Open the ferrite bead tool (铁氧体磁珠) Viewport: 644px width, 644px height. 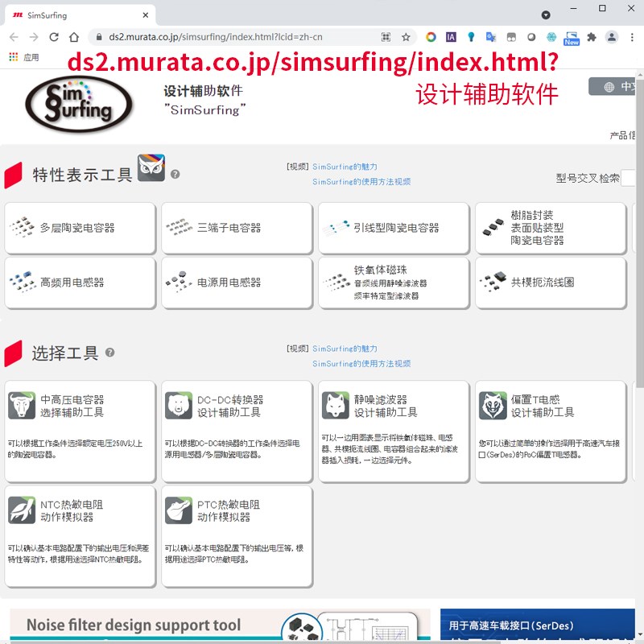(x=394, y=283)
